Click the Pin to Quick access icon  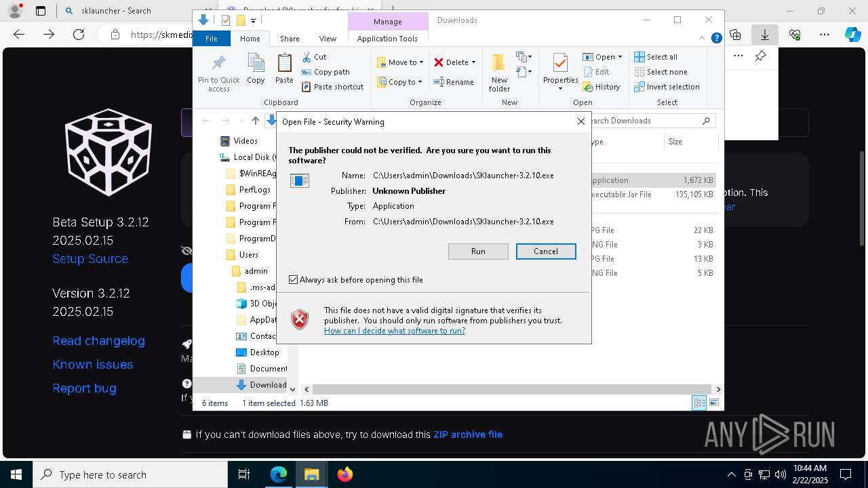point(218,63)
